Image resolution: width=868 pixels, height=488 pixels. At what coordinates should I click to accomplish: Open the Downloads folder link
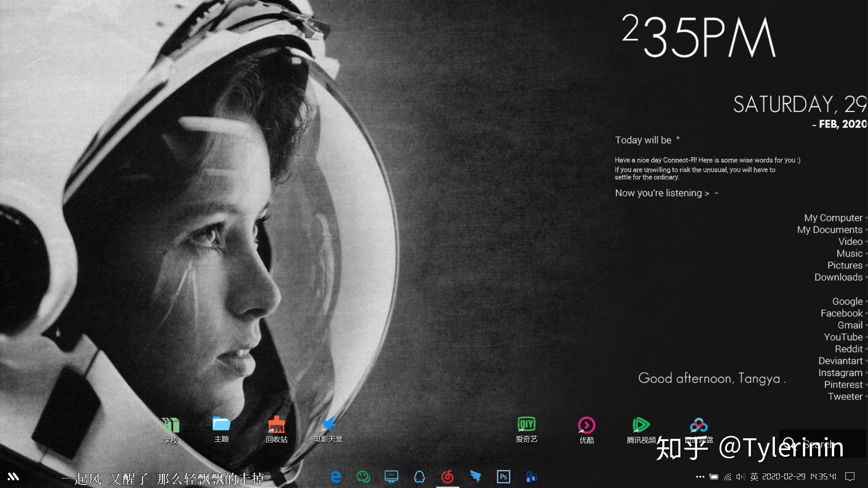(x=839, y=277)
